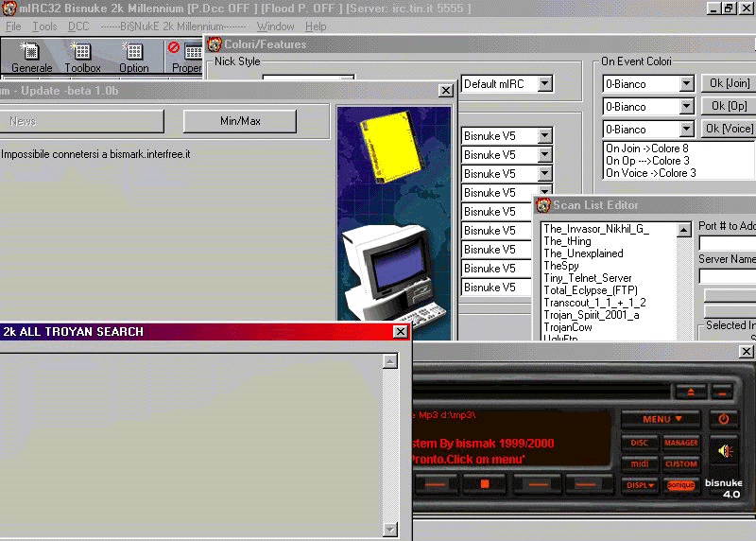756x541 pixels.
Task: Select the On Join ->Colore 8 line
Action: (647, 148)
